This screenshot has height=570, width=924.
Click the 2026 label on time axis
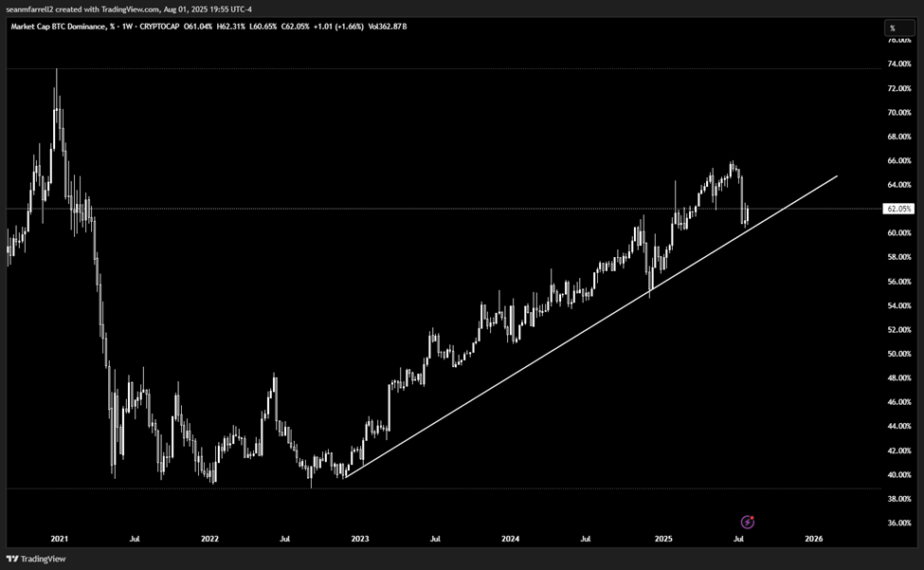coord(813,539)
